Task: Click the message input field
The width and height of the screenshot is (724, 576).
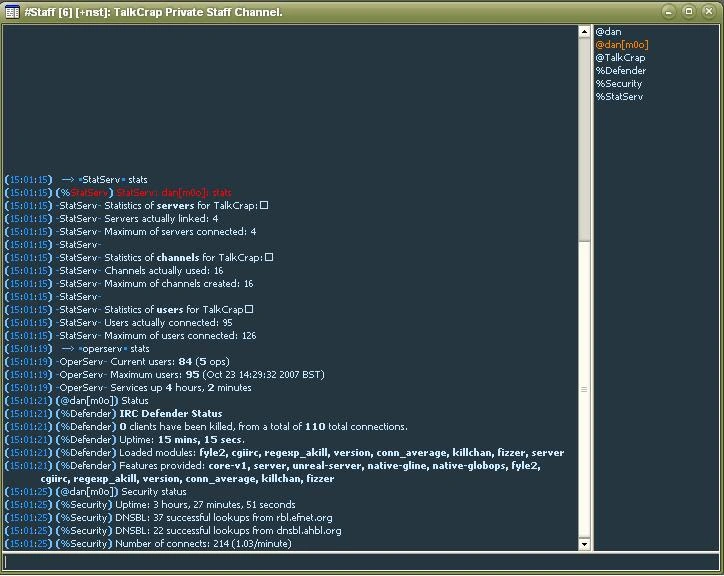Action: (360, 562)
